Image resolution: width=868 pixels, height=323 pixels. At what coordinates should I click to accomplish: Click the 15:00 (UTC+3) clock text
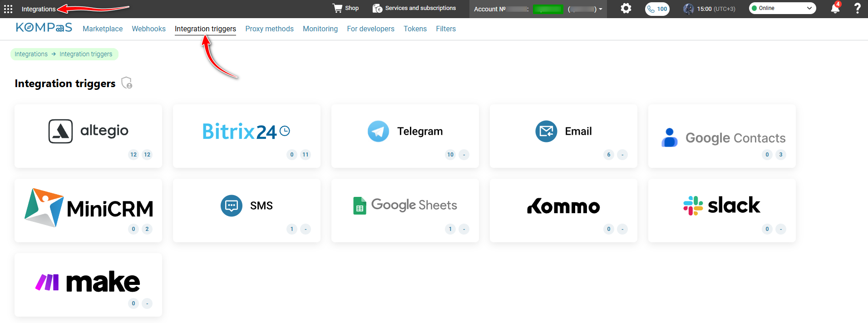(716, 9)
